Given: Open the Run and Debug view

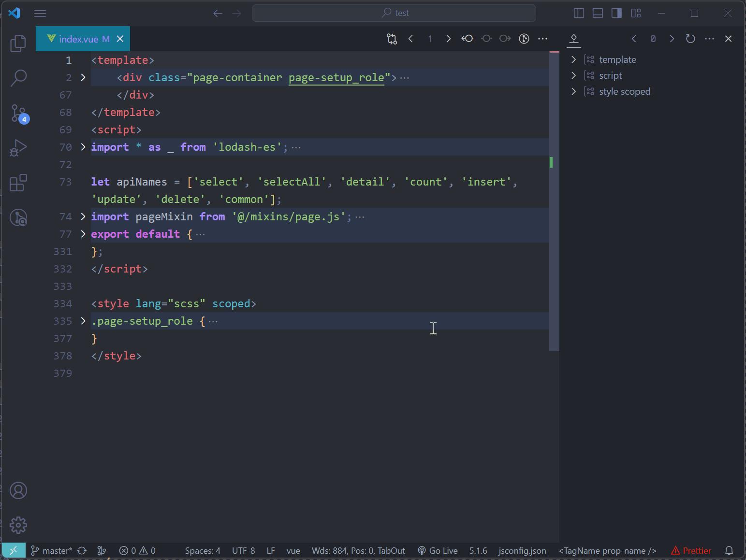Looking at the screenshot, I should [18, 148].
